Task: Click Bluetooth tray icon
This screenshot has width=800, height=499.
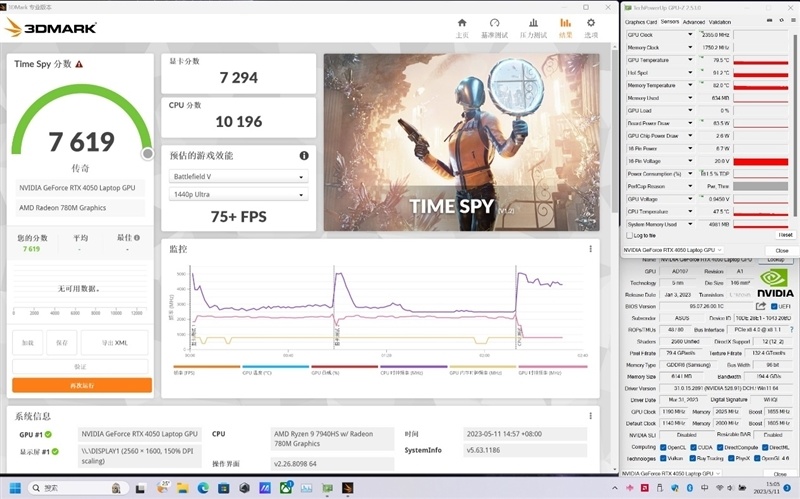Action: pyautogui.click(x=690, y=488)
